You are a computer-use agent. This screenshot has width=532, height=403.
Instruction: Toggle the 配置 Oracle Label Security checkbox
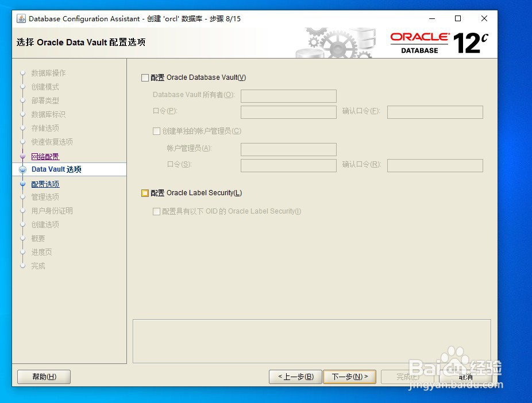pyautogui.click(x=145, y=193)
